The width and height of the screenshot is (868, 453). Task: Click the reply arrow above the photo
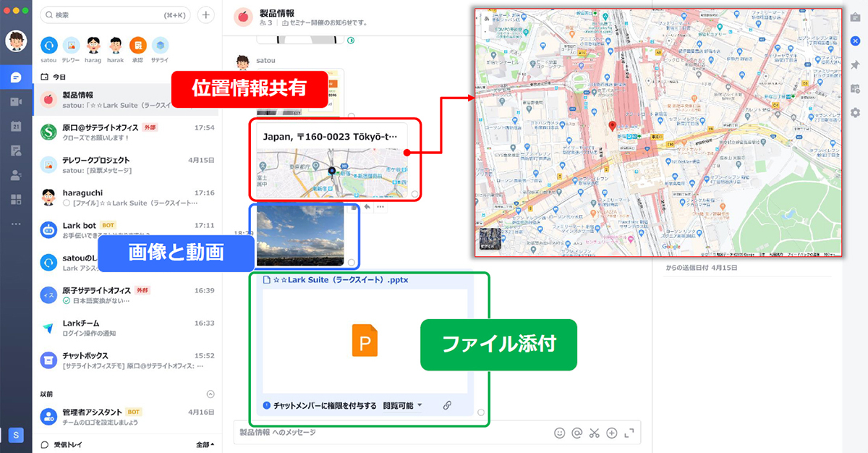[x=367, y=207]
